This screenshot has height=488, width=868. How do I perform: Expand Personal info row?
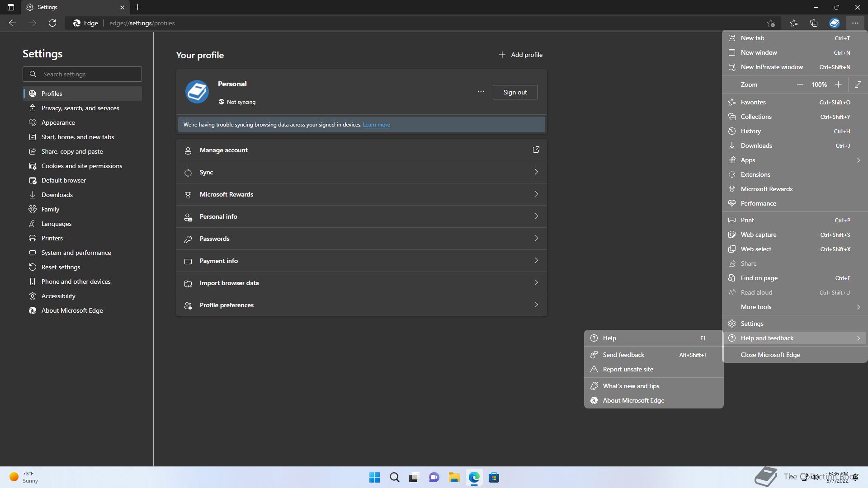[362, 216]
